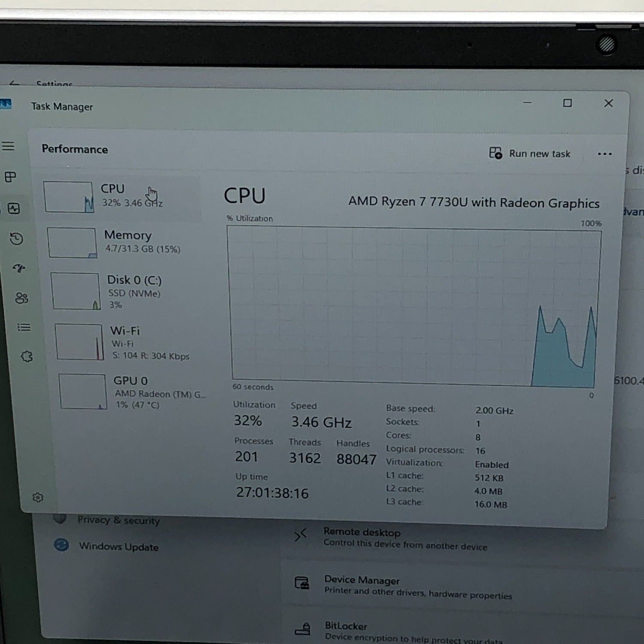Open the Details page icon
644x644 pixels.
pos(24,328)
